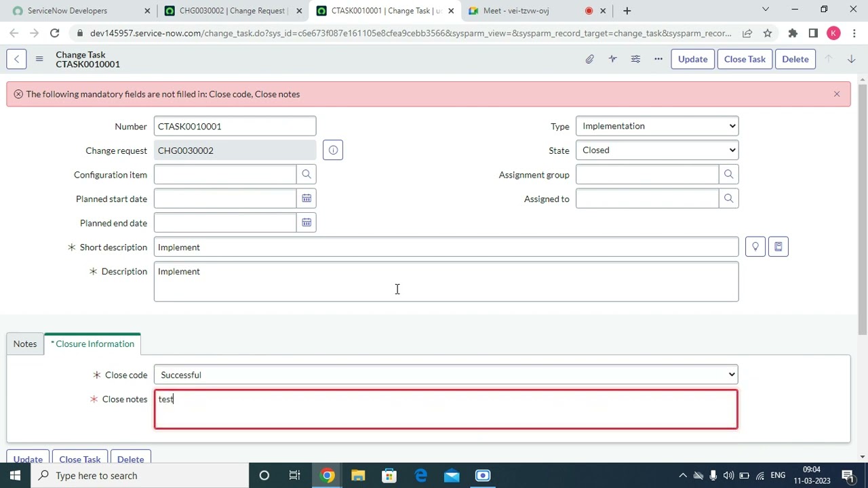The image size is (868, 488).
Task: Look up Configuration item using magnifier
Action: click(307, 175)
